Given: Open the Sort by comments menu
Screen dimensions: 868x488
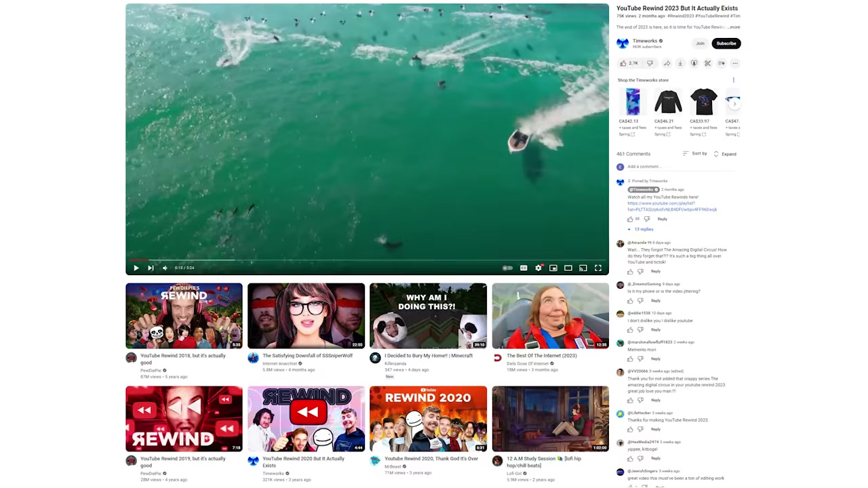Looking at the screenshot, I should [695, 154].
